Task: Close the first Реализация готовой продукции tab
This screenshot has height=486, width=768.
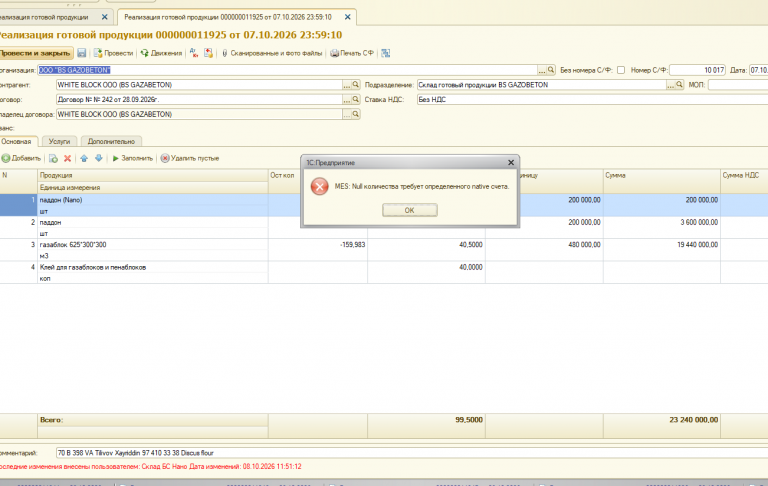Action: point(104,17)
